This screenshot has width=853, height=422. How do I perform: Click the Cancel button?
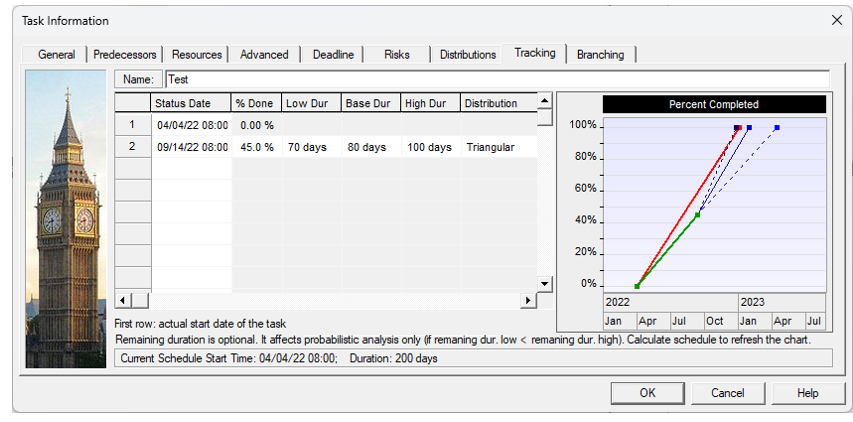coord(727,393)
